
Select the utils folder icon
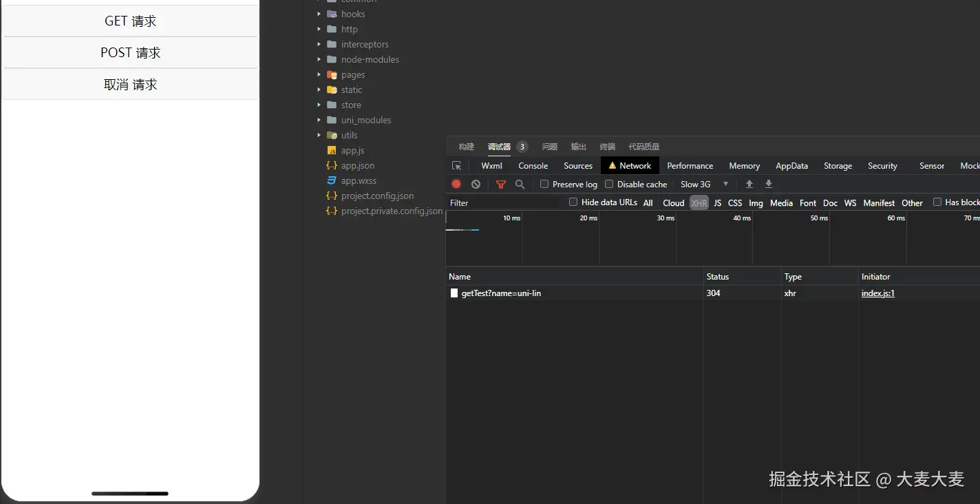pyautogui.click(x=332, y=135)
